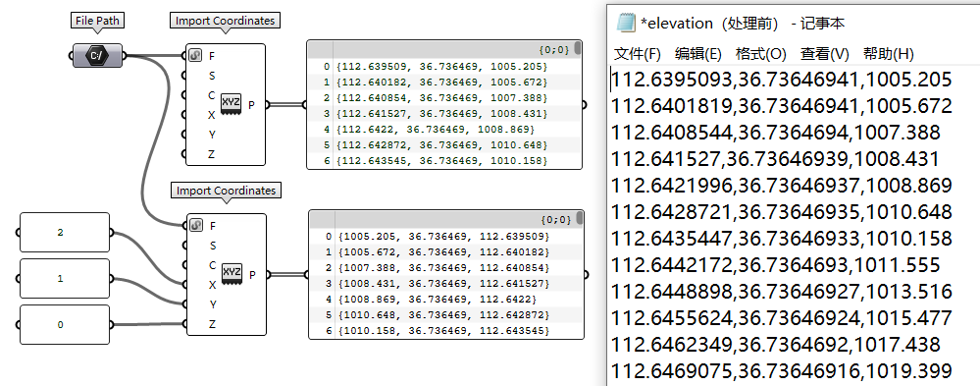Image resolution: width=980 pixels, height=386 pixels.
Task: Click row {1005.672, 36.736469, 112.640182} in lower panel
Action: click(x=442, y=252)
